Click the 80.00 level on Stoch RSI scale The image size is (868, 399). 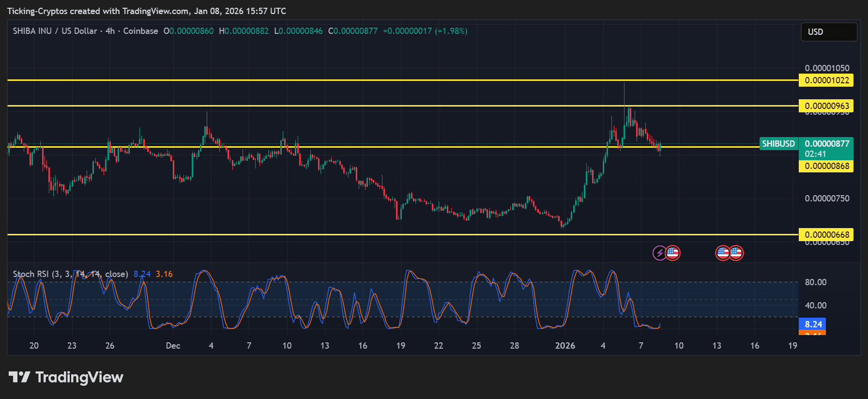point(815,282)
